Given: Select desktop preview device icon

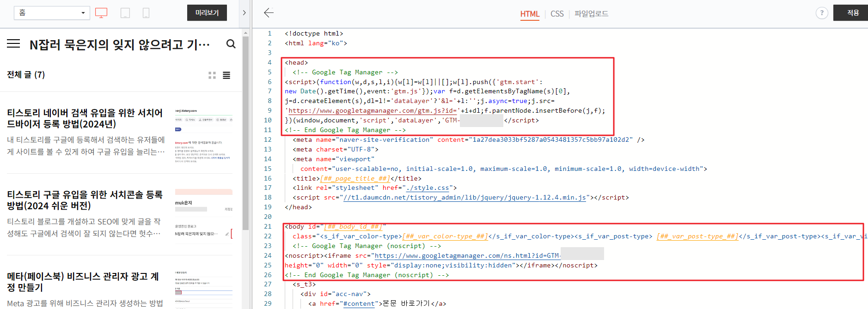Looking at the screenshot, I should (x=101, y=13).
